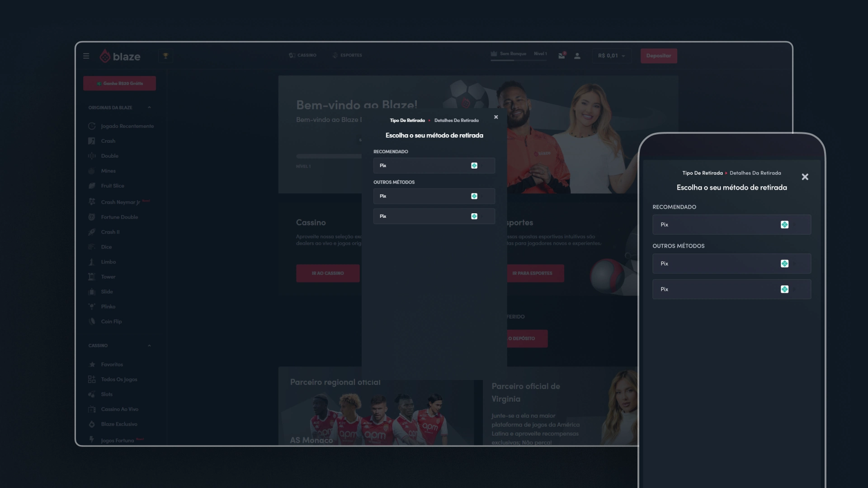This screenshot has height=488, width=868.
Task: Expand Originais Da Blaze sidebar section
Action: tap(149, 107)
